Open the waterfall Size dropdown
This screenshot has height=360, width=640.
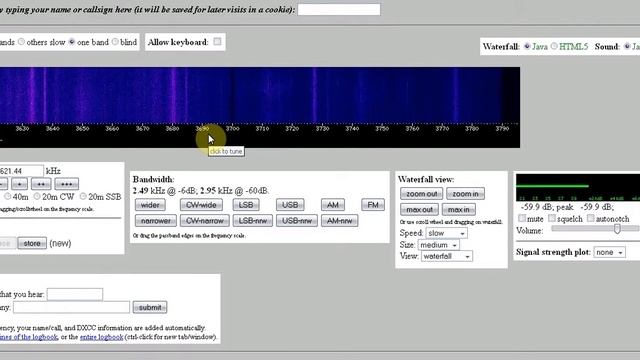point(439,245)
